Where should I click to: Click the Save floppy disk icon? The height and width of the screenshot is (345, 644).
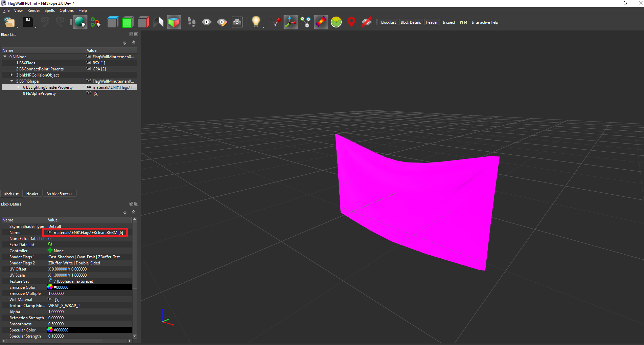pos(28,22)
